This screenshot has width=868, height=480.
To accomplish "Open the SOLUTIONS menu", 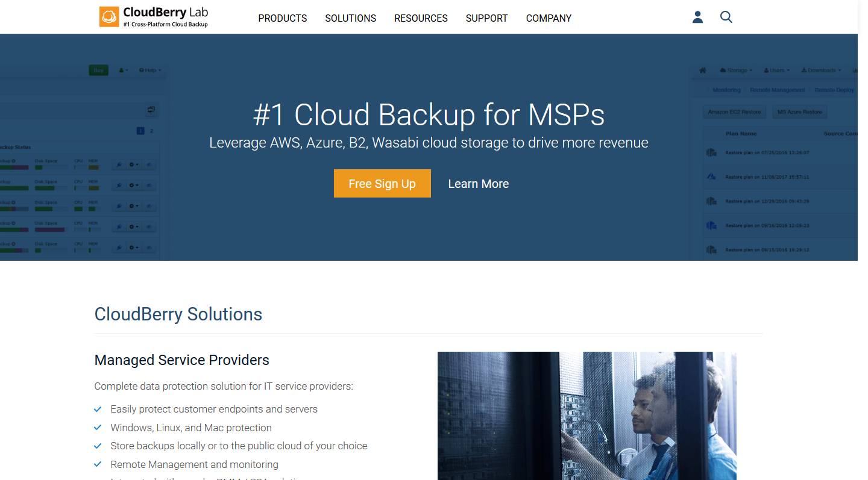I will point(350,18).
